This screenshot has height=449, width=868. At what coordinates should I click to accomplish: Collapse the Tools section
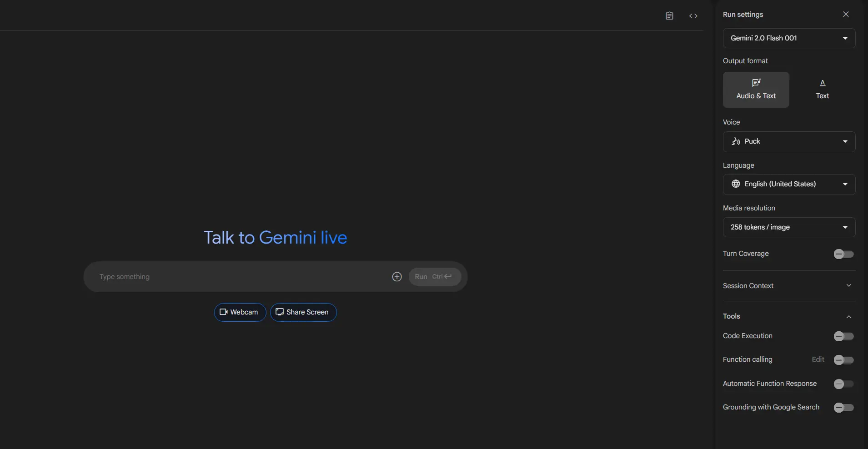(789, 316)
